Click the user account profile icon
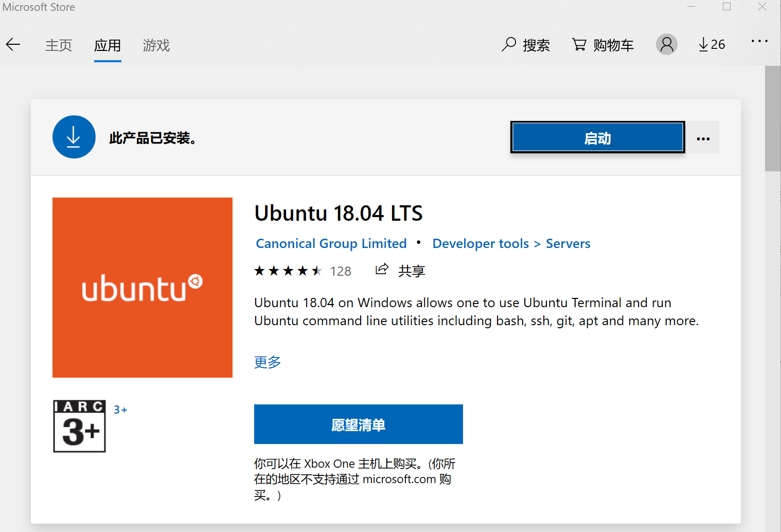 (666, 44)
